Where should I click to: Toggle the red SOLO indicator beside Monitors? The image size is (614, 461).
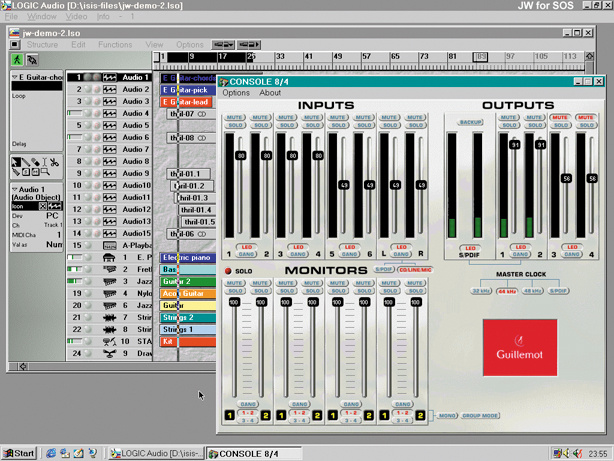pyautogui.click(x=228, y=271)
